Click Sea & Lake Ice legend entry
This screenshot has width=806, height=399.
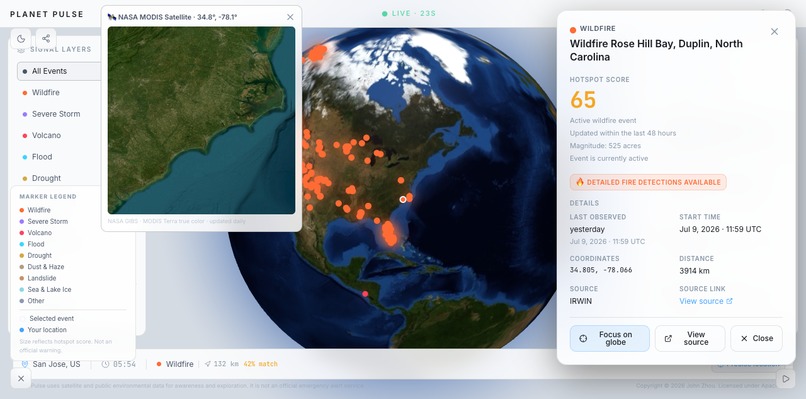tap(45, 289)
